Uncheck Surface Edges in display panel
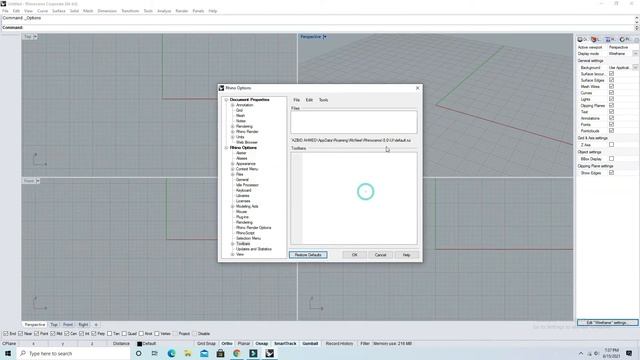The image size is (640, 360). point(611,80)
